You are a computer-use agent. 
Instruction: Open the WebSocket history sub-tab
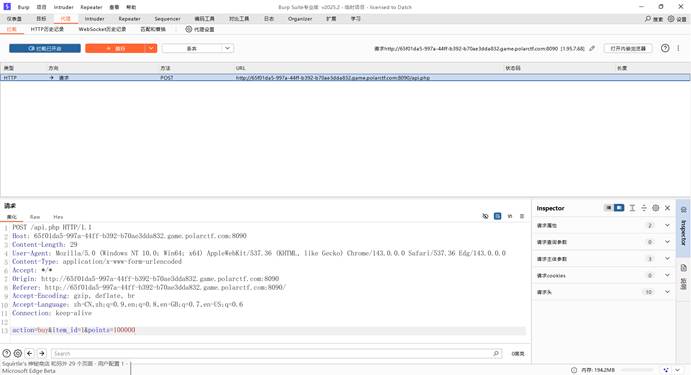[x=102, y=29]
